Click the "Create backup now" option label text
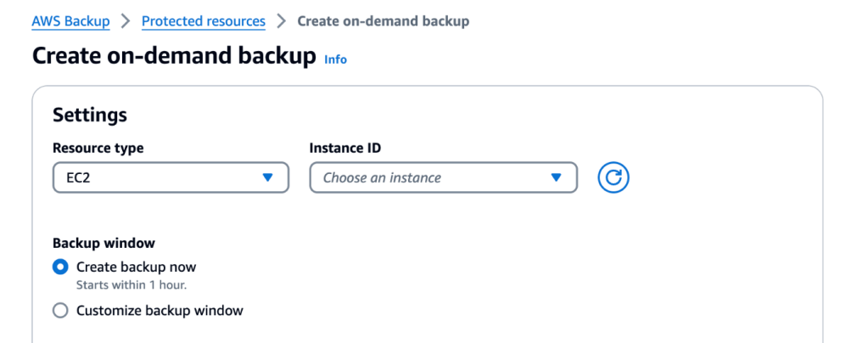Viewport: 868px width, 343px height. (x=136, y=267)
